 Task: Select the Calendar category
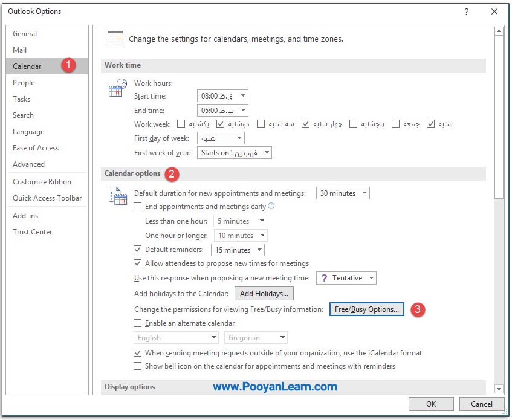[x=47, y=66]
